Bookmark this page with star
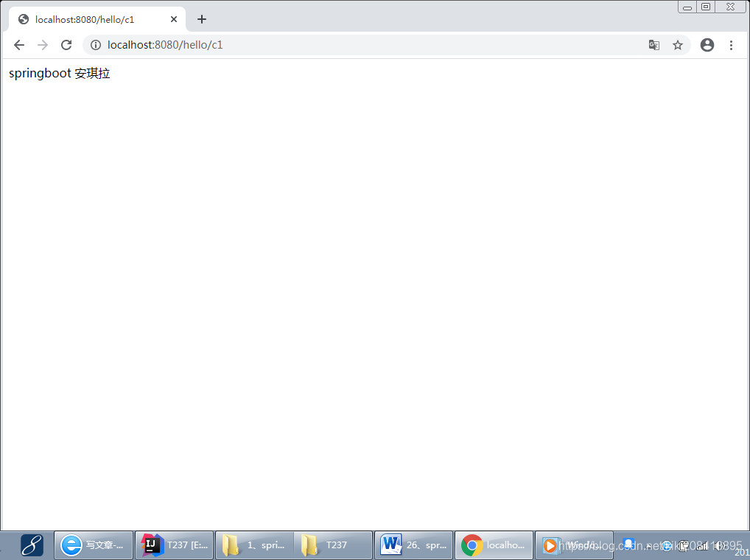This screenshot has height=560, width=750. 678,45
